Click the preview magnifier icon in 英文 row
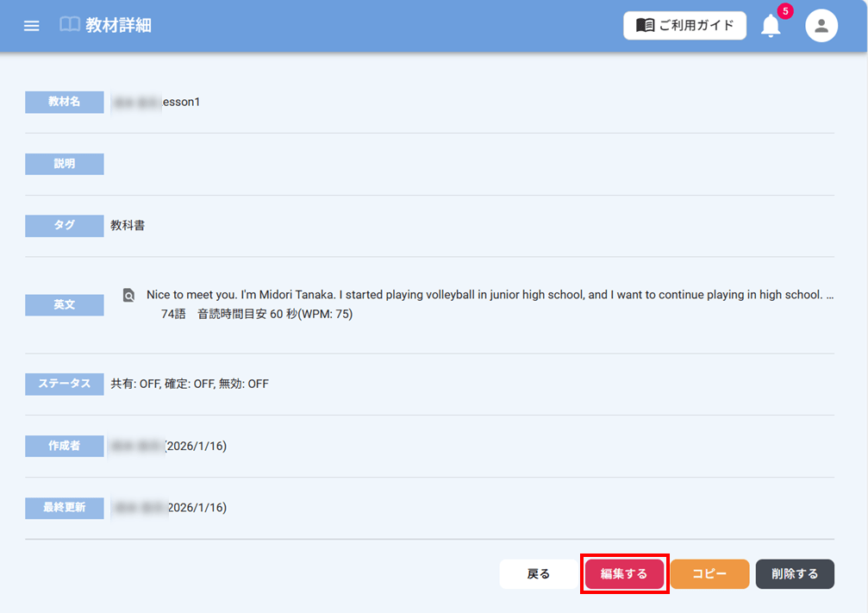The height and width of the screenshot is (613, 868). (x=128, y=295)
